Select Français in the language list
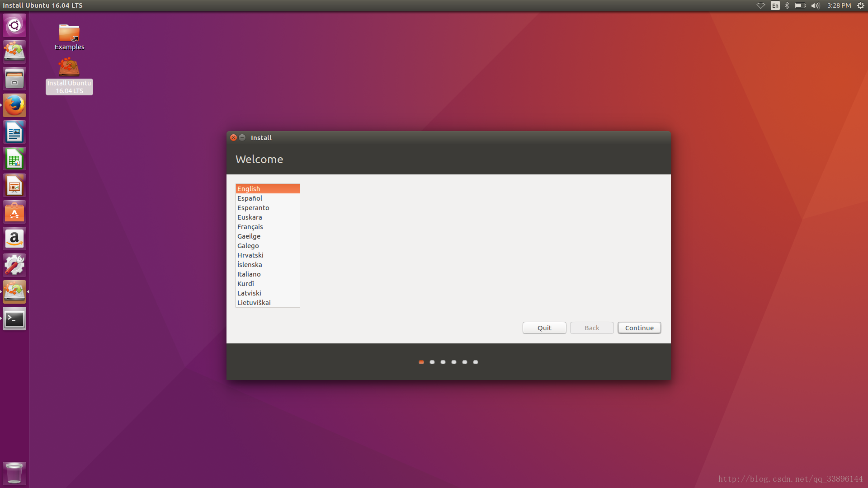This screenshot has width=868, height=488. [x=268, y=227]
